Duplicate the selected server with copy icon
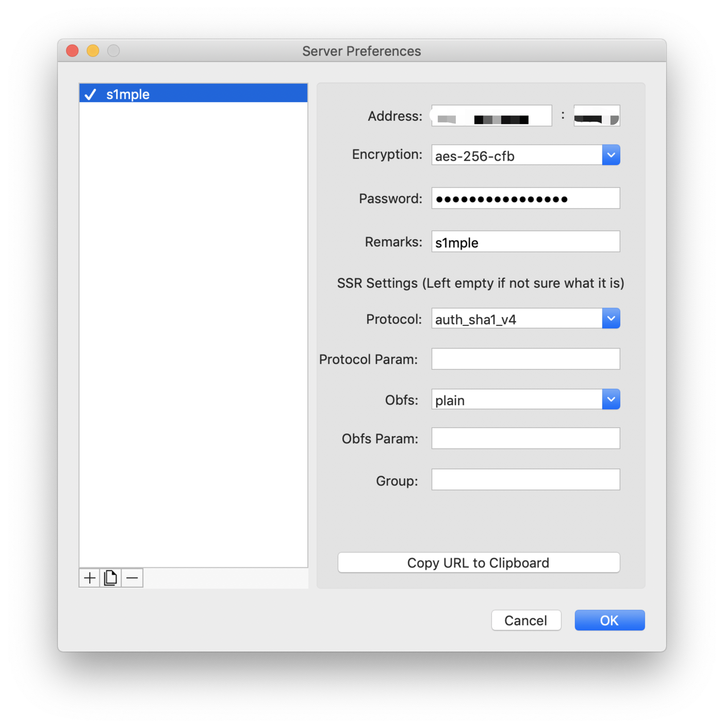The height and width of the screenshot is (728, 724). (110, 578)
